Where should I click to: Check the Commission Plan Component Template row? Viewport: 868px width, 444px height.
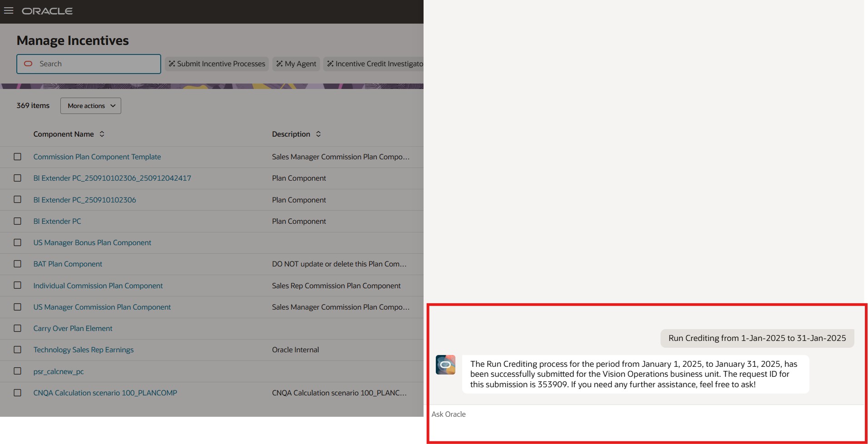[x=18, y=157]
